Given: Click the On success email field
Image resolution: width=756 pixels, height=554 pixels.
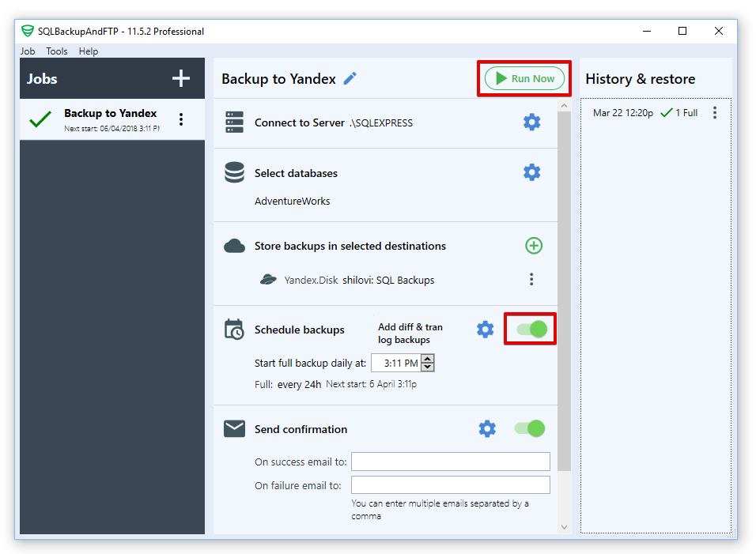Looking at the screenshot, I should [x=450, y=462].
